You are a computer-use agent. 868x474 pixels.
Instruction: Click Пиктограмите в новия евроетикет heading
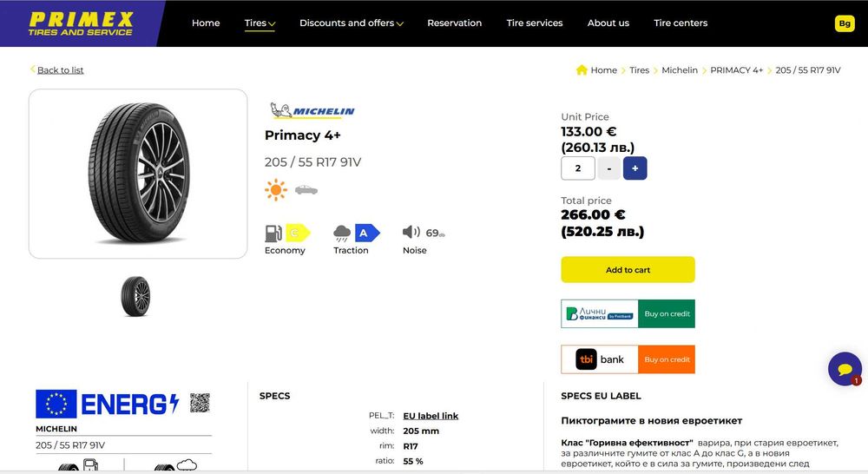(652, 421)
